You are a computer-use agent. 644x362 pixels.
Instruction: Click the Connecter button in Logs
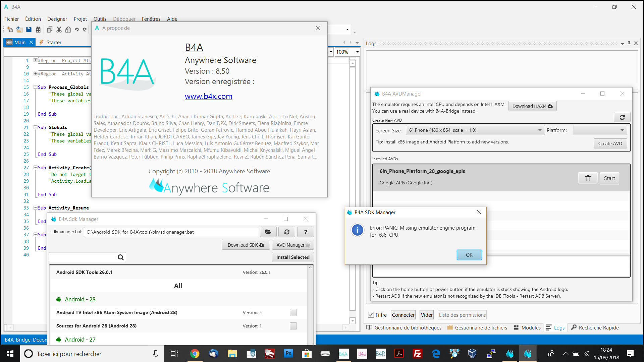pyautogui.click(x=403, y=315)
